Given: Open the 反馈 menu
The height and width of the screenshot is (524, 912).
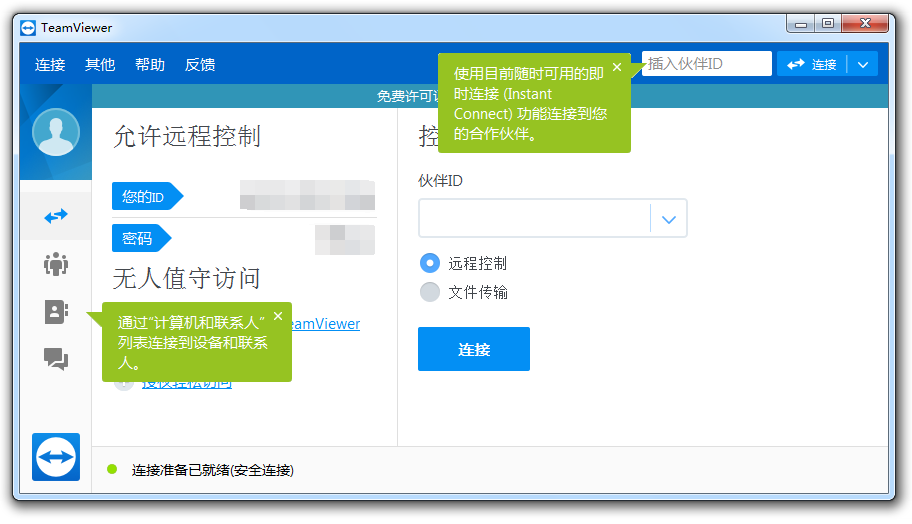Looking at the screenshot, I should 200,65.
